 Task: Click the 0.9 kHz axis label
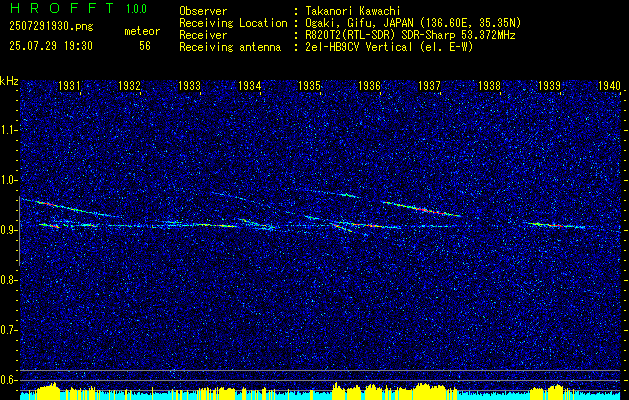(7, 230)
